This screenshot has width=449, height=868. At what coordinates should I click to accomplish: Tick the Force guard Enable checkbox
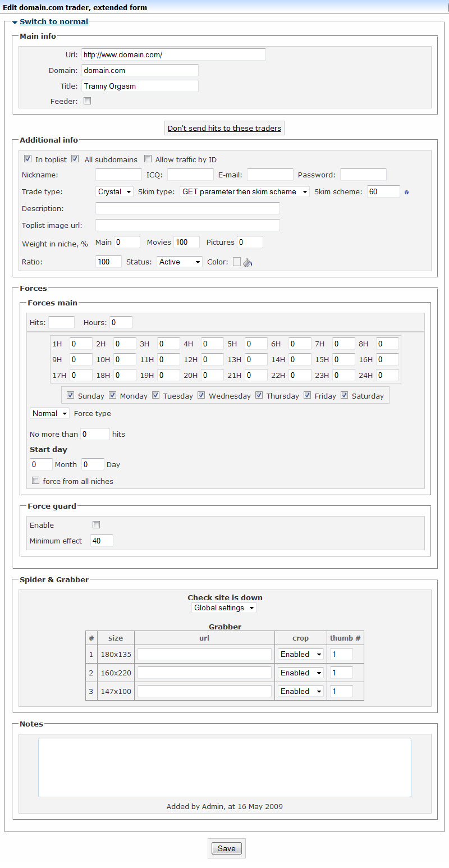[x=96, y=525]
